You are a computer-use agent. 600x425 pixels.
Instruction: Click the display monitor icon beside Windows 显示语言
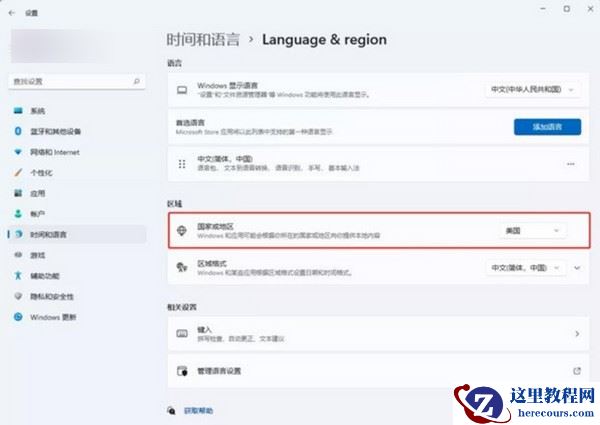tap(182, 90)
